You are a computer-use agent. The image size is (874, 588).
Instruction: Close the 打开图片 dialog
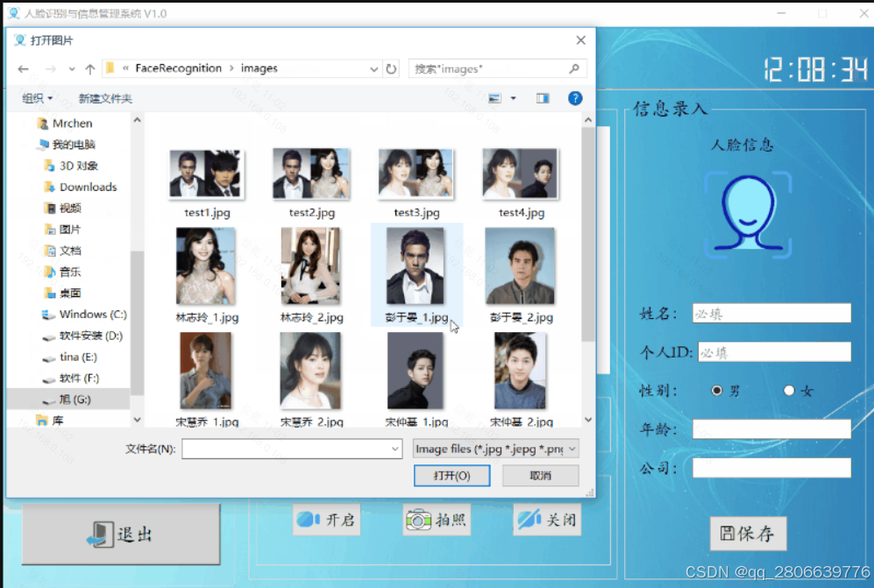[581, 40]
